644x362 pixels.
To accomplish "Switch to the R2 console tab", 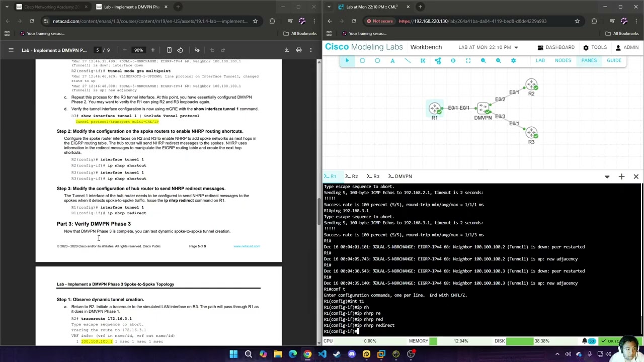I will (351, 176).
